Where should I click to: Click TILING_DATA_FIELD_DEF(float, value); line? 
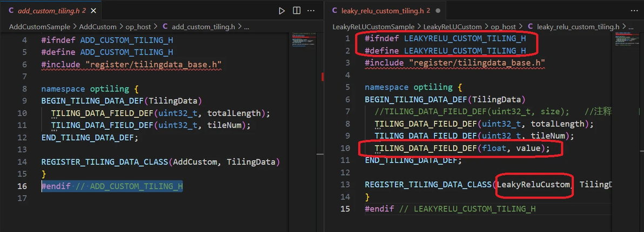click(x=462, y=148)
